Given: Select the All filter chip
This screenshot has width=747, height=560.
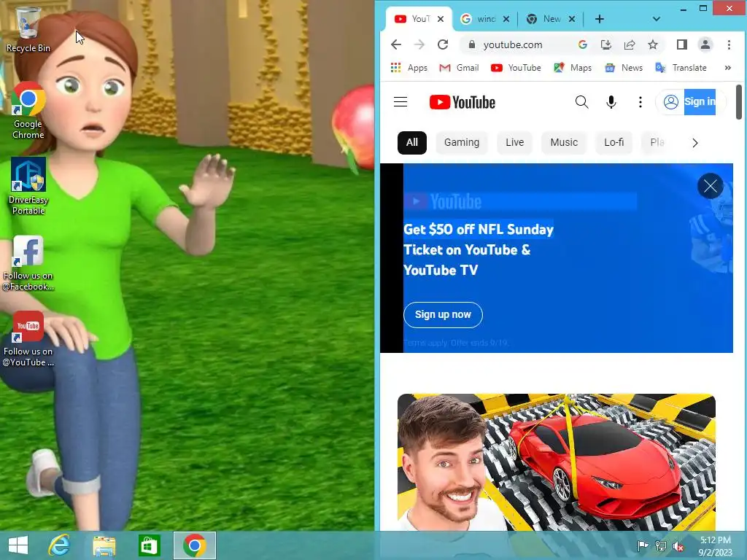Looking at the screenshot, I should pyautogui.click(x=412, y=142).
